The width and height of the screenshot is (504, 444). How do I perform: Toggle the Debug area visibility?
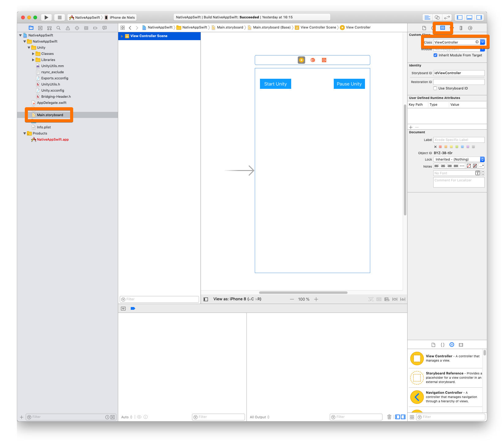(x=469, y=17)
